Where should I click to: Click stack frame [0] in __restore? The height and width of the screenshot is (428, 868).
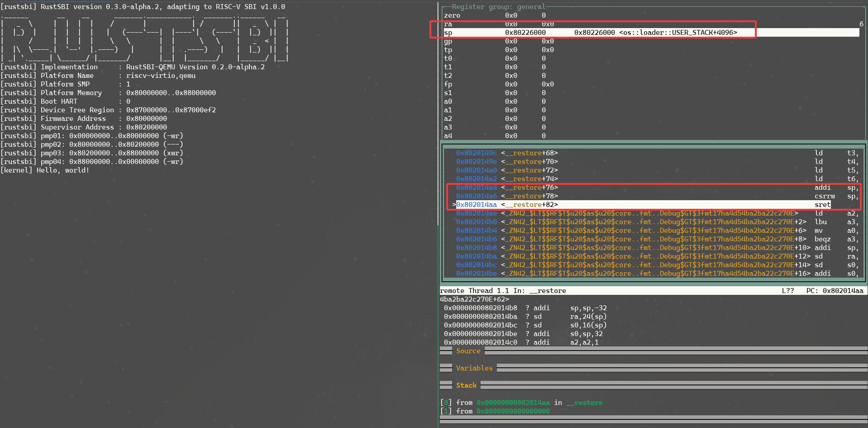[x=521, y=403]
